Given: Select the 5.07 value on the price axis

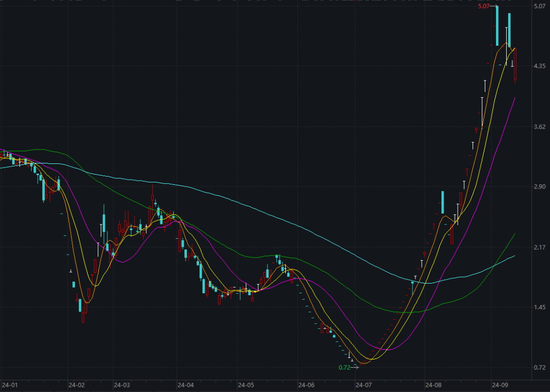Looking at the screenshot, I should click(539, 6).
